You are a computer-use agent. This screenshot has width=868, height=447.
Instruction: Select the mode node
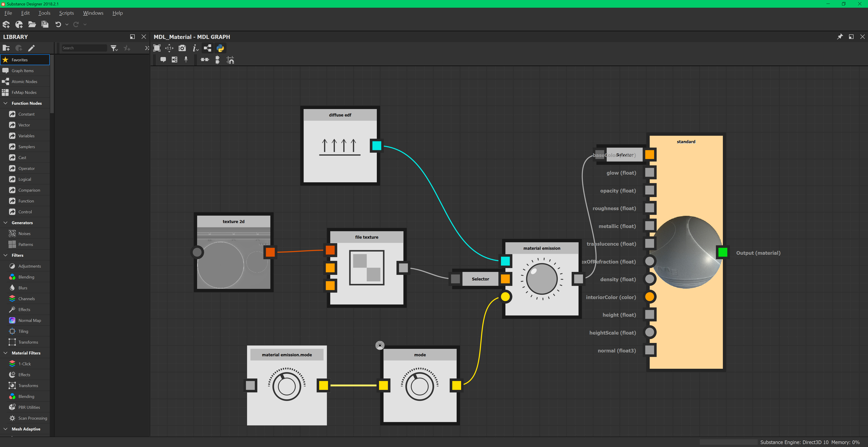(x=420, y=385)
